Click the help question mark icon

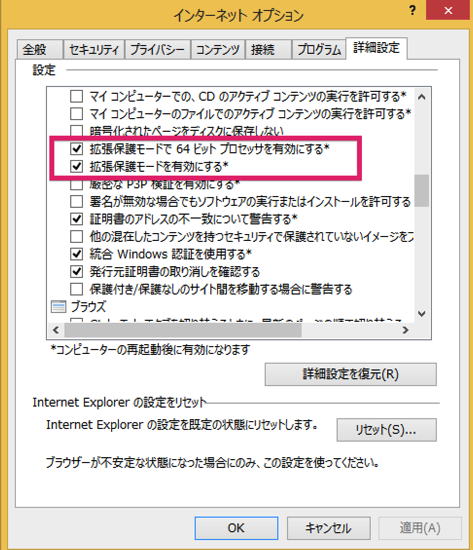point(413,11)
